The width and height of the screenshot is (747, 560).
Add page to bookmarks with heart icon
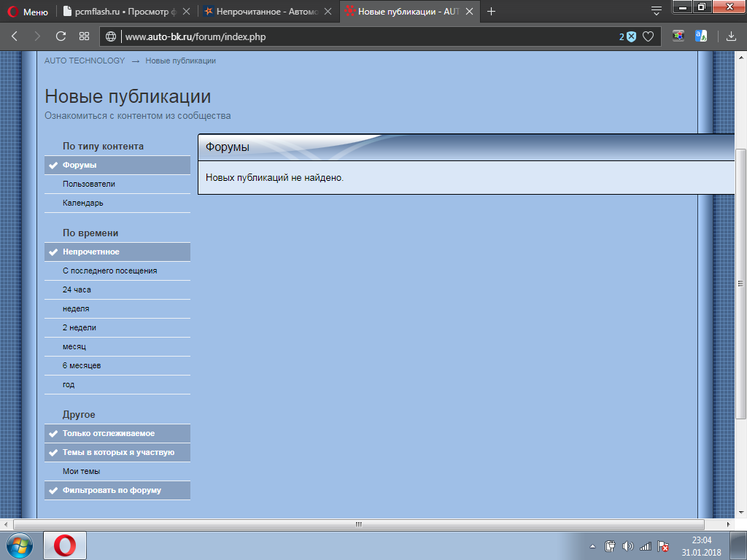648,36
